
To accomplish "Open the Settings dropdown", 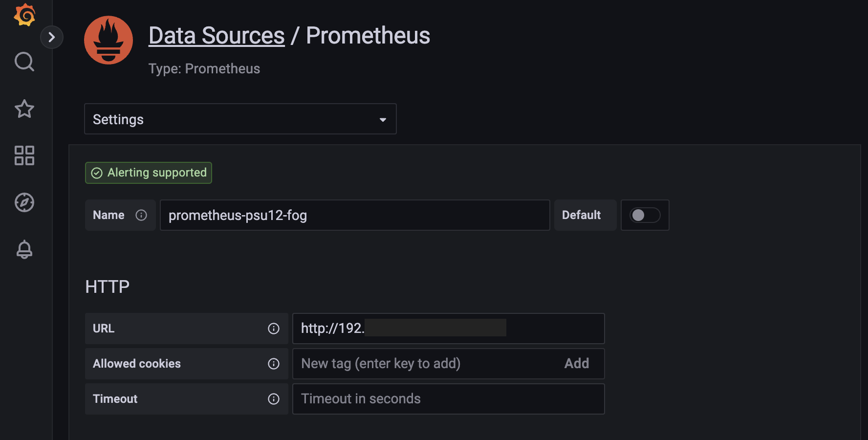I will click(240, 119).
